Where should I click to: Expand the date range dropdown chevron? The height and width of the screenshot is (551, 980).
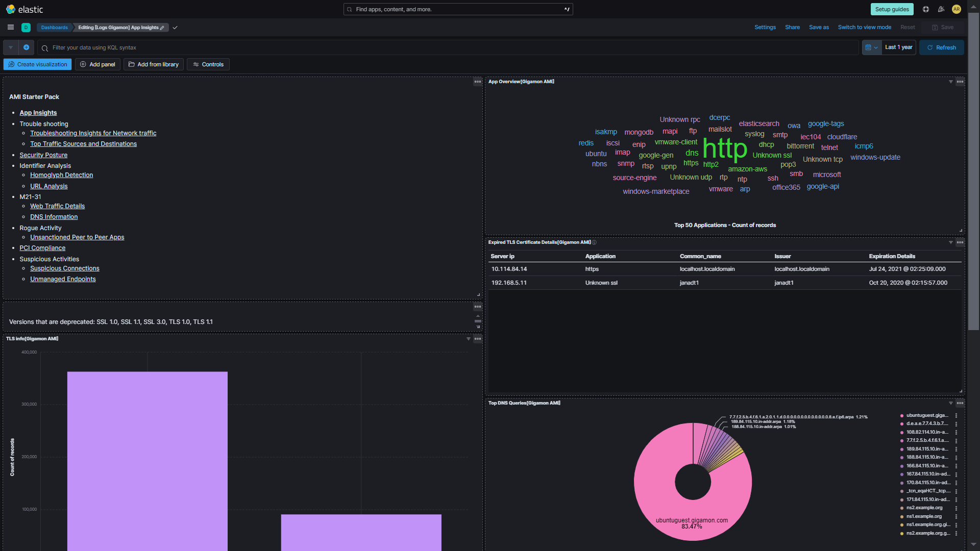pyautogui.click(x=876, y=47)
